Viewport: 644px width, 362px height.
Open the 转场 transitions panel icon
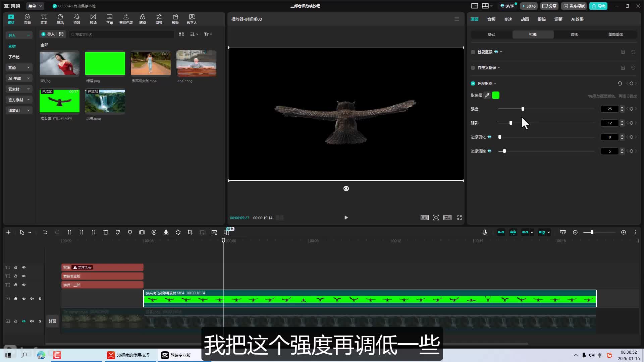coord(93,19)
